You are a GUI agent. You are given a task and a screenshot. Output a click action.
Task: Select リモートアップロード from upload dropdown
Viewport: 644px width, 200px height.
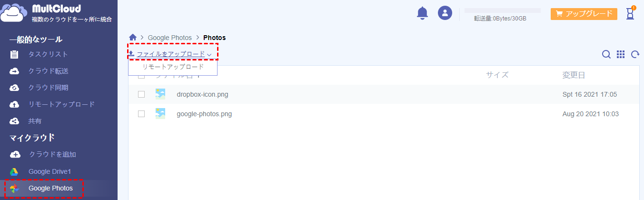173,67
